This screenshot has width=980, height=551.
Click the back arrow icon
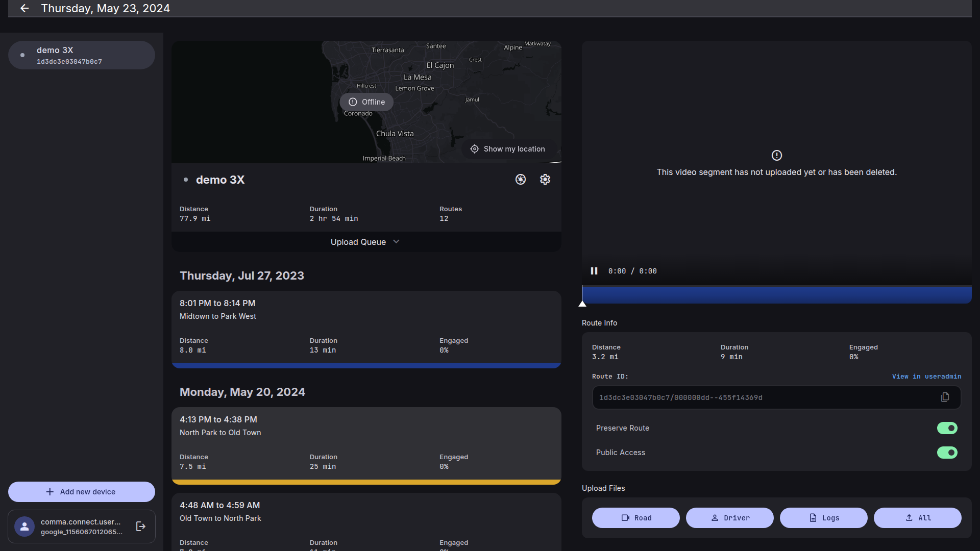[24, 8]
